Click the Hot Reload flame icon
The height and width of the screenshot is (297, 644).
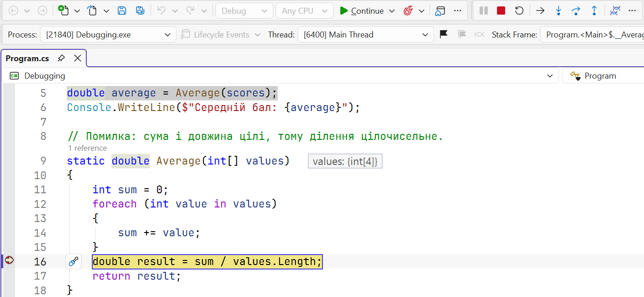408,11
